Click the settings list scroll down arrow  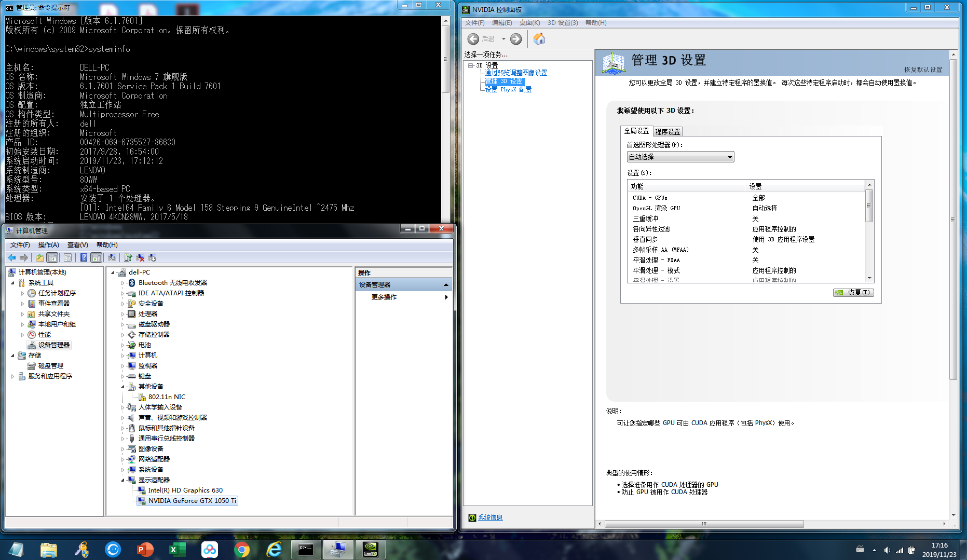tap(869, 279)
